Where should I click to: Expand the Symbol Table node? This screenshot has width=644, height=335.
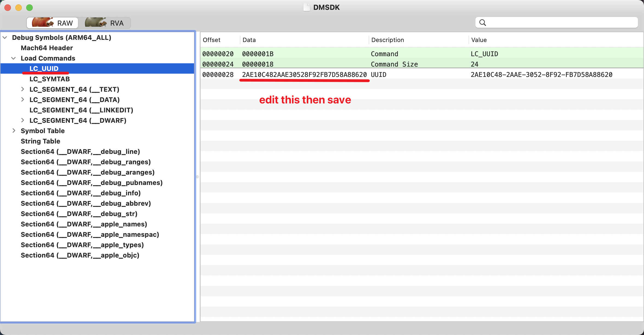pyautogui.click(x=14, y=131)
